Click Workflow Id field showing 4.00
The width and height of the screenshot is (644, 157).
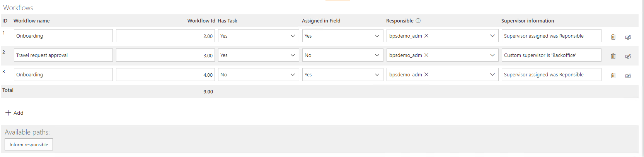pos(165,74)
